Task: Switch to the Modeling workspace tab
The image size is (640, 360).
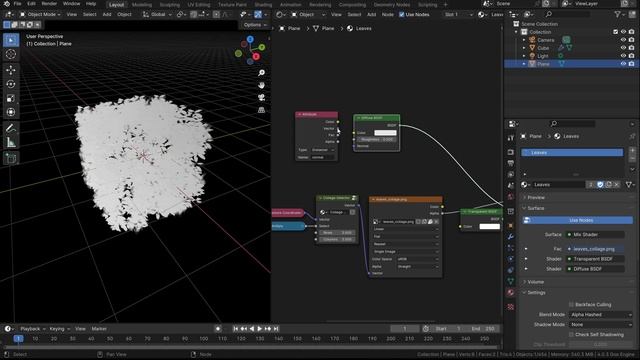Action: pos(142,4)
